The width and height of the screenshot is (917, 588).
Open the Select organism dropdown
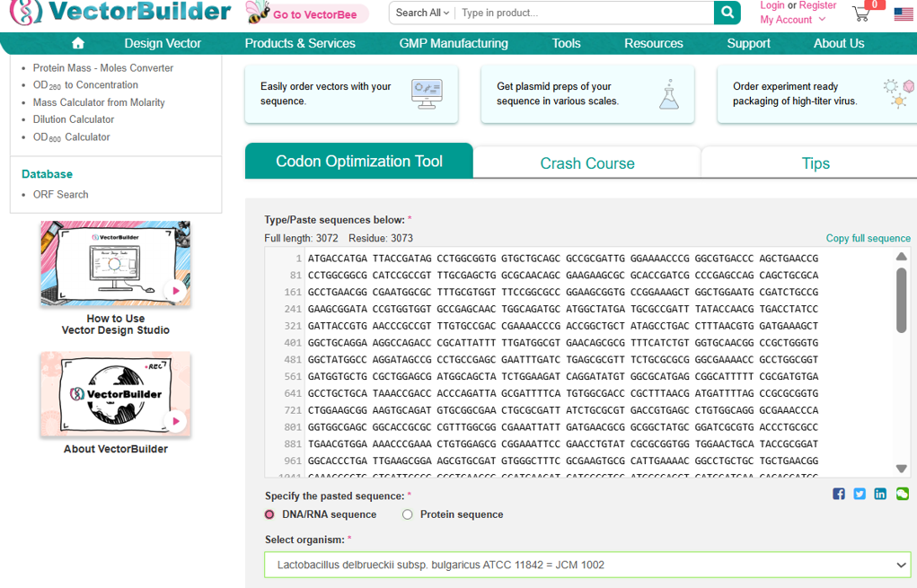(x=587, y=565)
